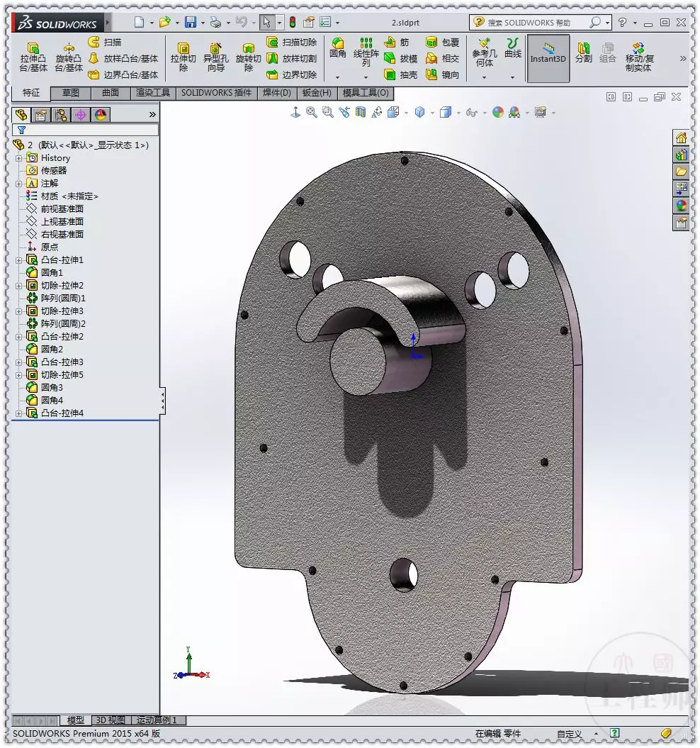Expand the 切除-拉伸2 feature node
The height and width of the screenshot is (748, 700).
(18, 286)
